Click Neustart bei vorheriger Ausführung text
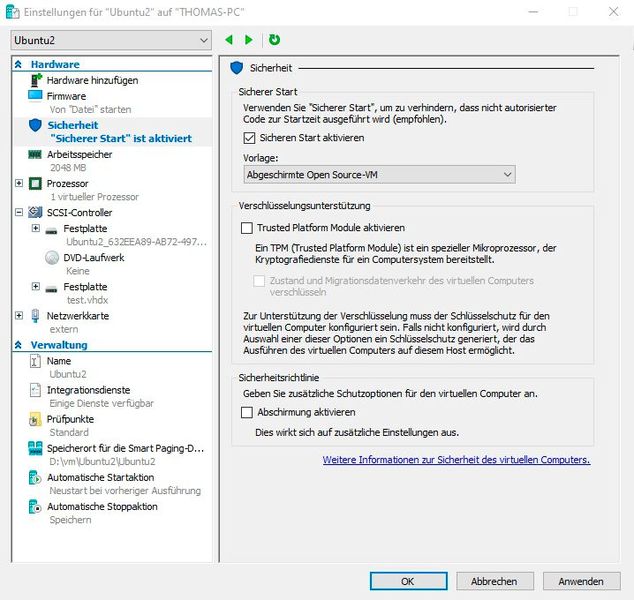 [x=125, y=491]
